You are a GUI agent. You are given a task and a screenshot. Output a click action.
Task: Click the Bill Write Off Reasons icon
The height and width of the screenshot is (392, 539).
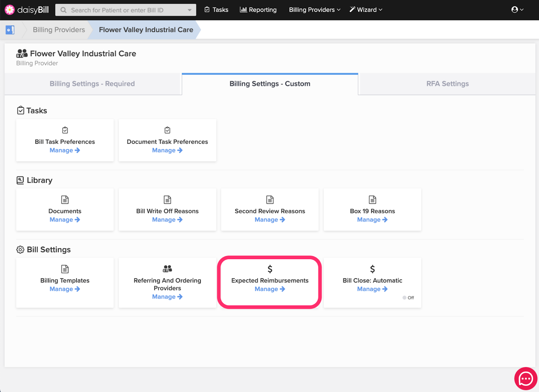click(x=167, y=200)
